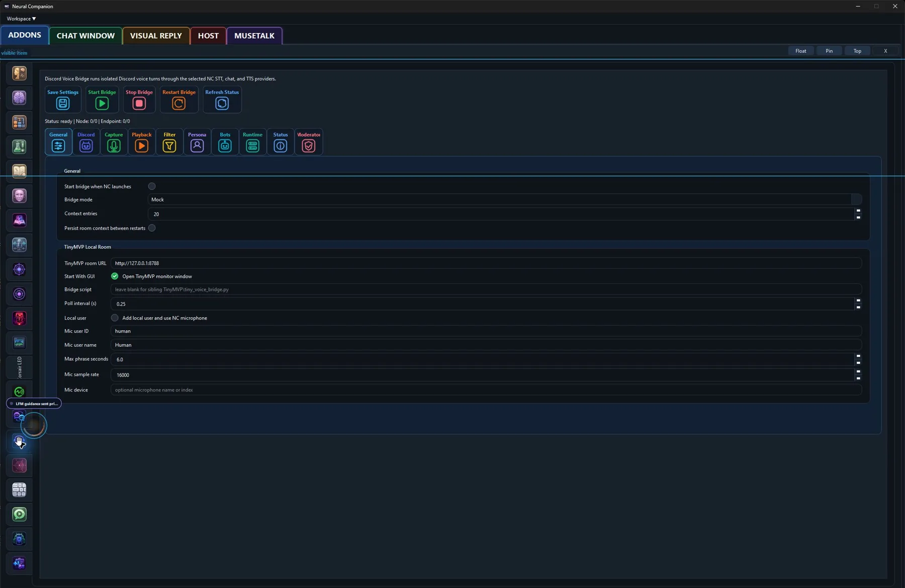Switch to the ADDONS tab
Screen dimensions: 905x588
tap(25, 35)
